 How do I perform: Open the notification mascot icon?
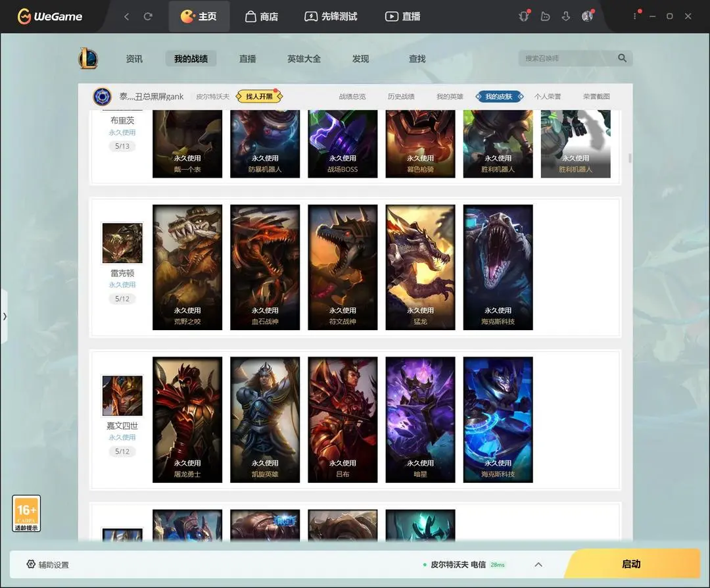pyautogui.click(x=524, y=16)
